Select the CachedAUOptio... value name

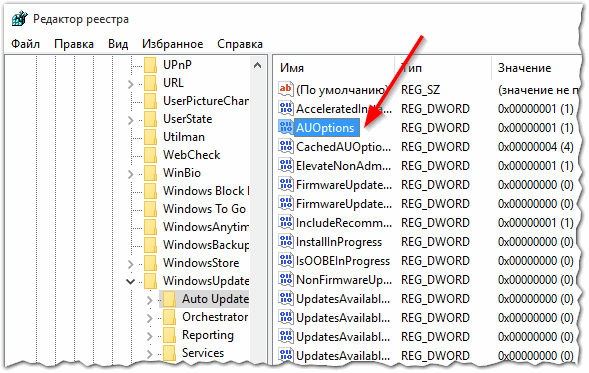tap(343, 147)
